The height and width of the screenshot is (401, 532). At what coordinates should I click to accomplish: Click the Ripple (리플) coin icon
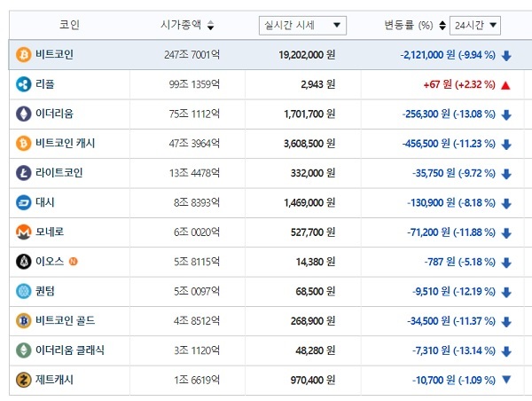(23, 84)
